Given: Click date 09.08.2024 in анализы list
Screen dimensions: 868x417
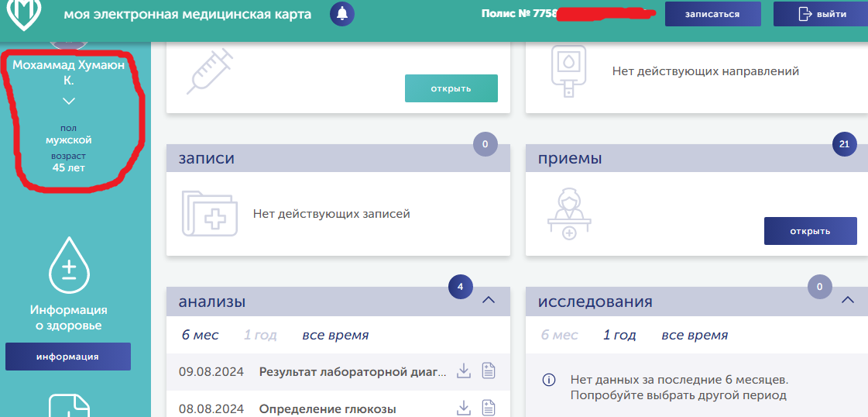Looking at the screenshot, I should pyautogui.click(x=211, y=371).
